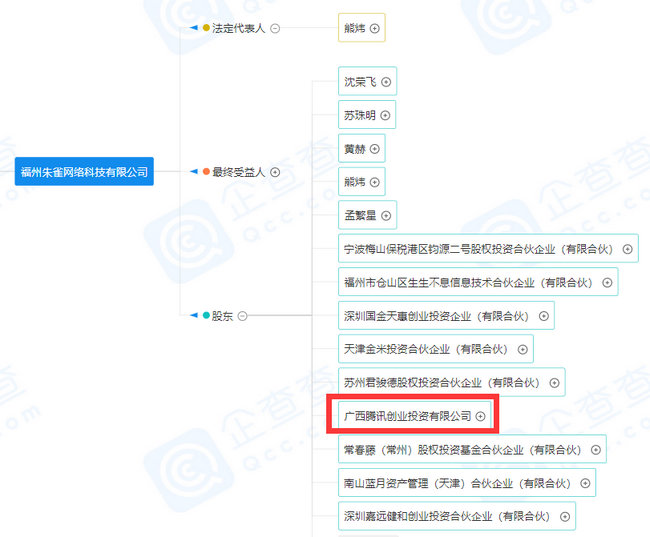
Task: Select the root node 福州朱雀网络科技有限公司
Action: click(x=85, y=172)
